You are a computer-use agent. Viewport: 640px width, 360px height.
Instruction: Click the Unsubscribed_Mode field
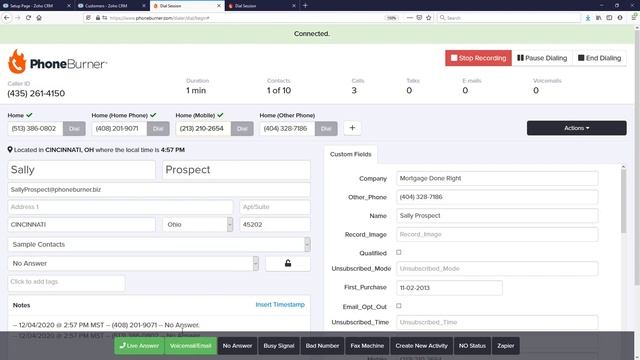497,269
